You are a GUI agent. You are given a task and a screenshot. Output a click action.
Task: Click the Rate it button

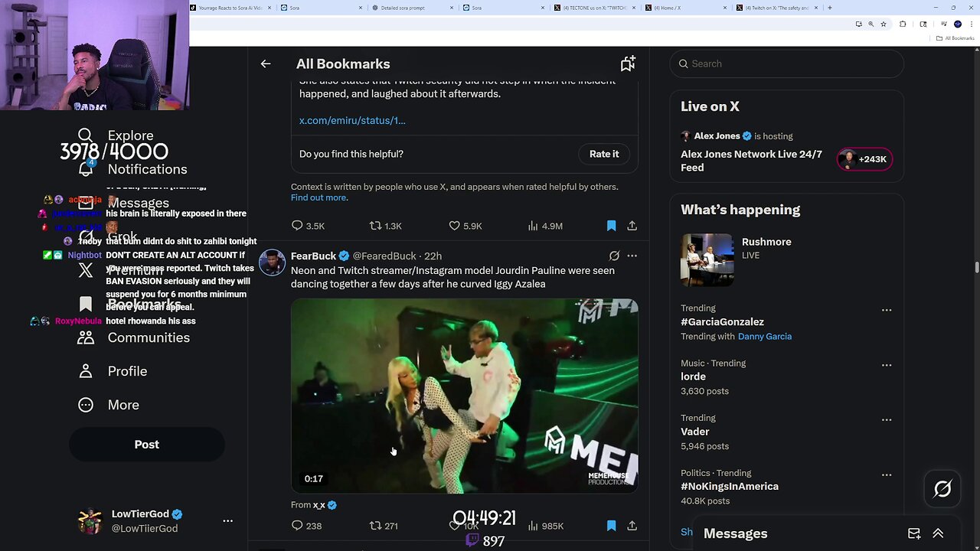tap(604, 154)
